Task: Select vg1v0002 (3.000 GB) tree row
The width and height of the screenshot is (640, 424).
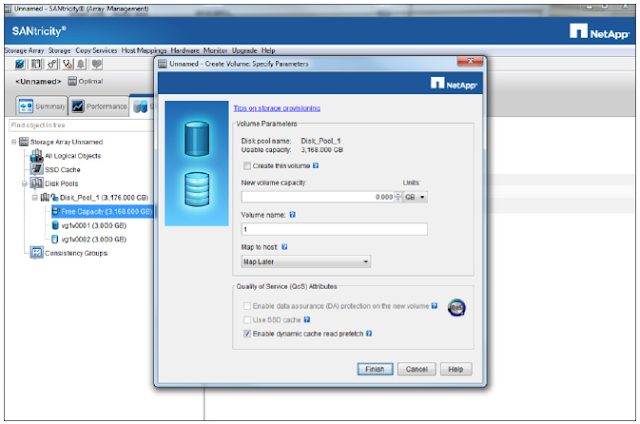Action: 89,239
